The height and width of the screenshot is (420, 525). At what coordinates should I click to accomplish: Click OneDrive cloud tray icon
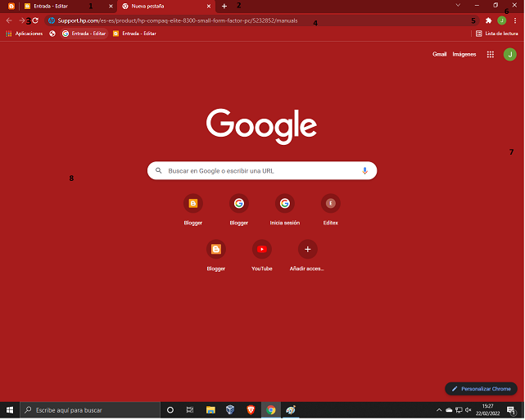point(449,410)
